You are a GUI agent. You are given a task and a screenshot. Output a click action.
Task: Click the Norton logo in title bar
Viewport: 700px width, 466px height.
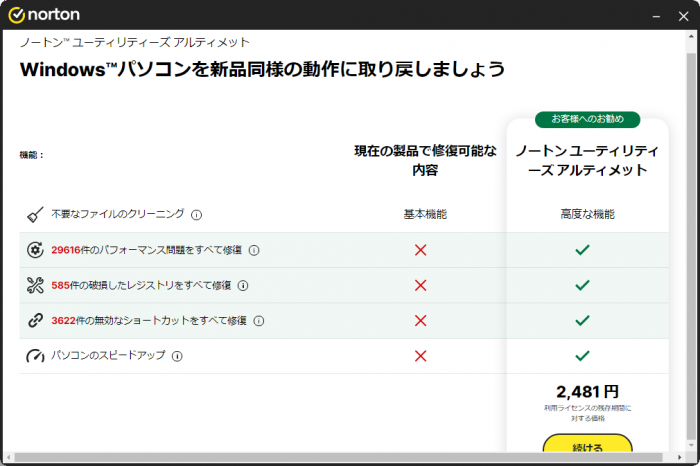tap(44, 15)
